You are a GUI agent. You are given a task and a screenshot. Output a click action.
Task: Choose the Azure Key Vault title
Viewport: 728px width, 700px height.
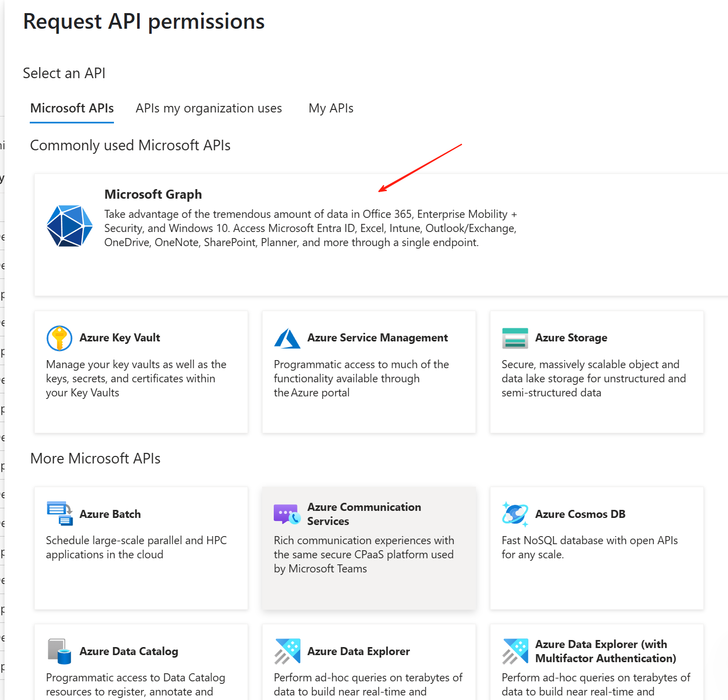point(120,337)
